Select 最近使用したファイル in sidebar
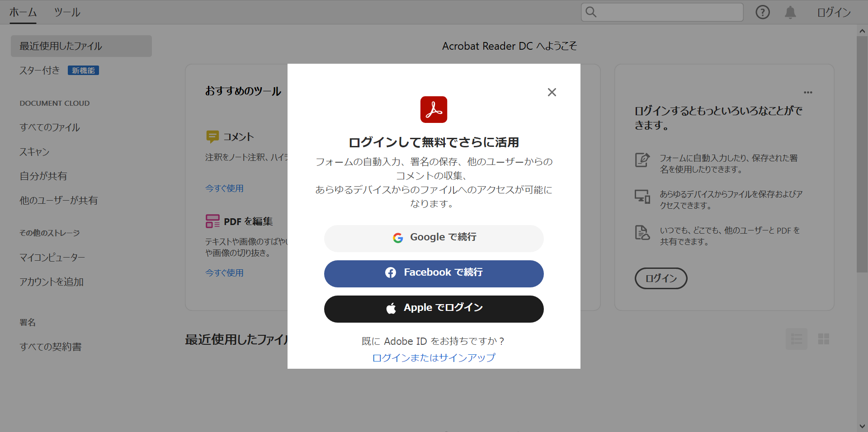Viewport: 868px width, 432px height. pos(81,46)
